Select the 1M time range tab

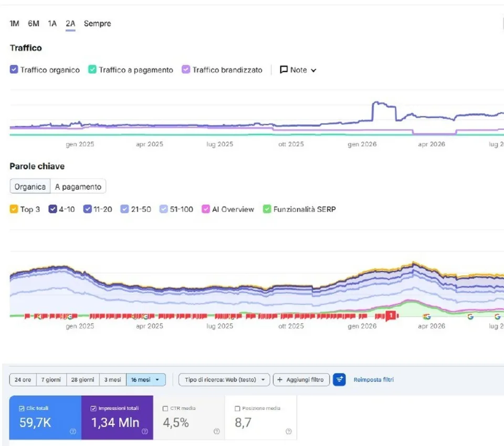point(15,24)
